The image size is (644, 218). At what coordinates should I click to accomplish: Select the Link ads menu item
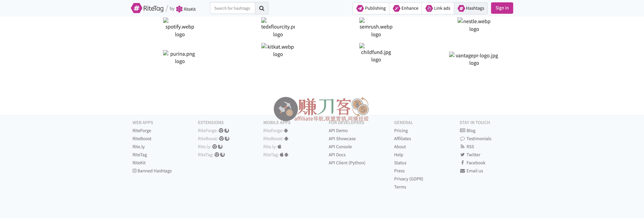(x=438, y=8)
